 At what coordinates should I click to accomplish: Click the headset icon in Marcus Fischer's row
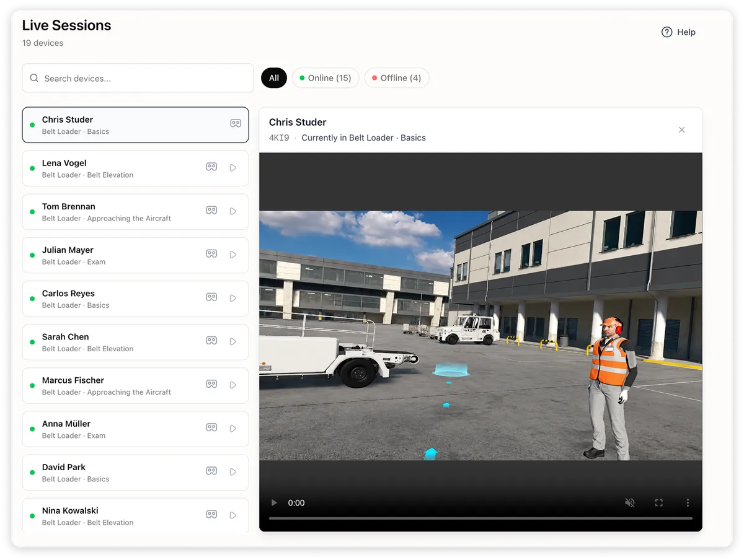click(211, 384)
